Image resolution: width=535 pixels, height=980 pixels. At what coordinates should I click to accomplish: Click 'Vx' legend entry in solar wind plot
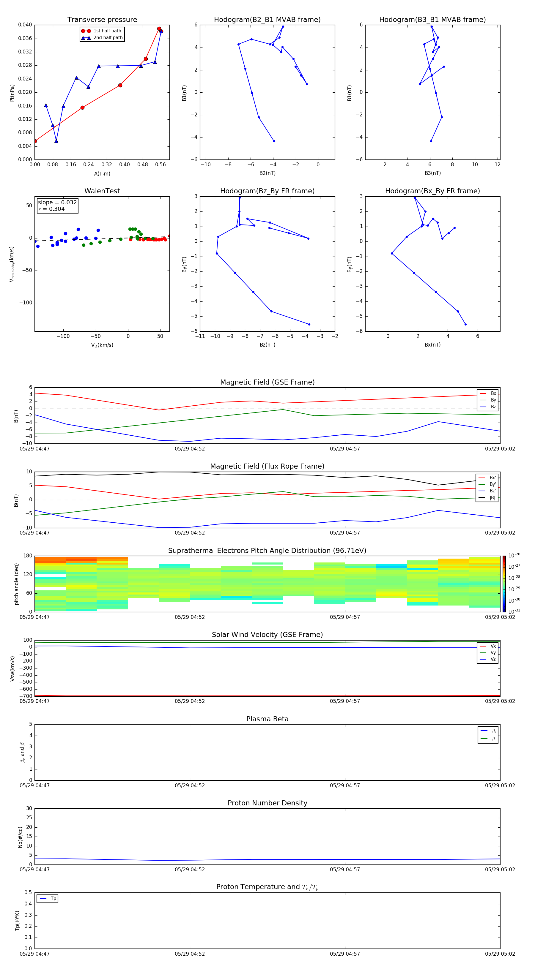click(488, 646)
